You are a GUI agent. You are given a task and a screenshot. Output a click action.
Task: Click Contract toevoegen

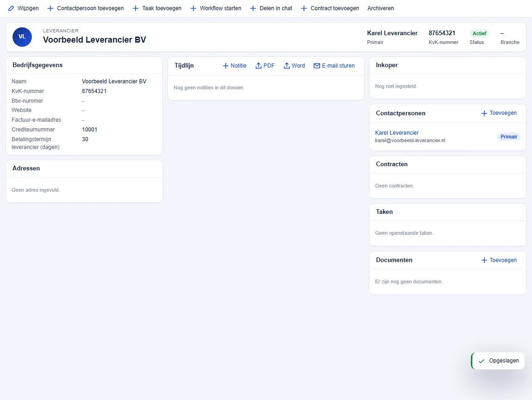(x=330, y=8)
